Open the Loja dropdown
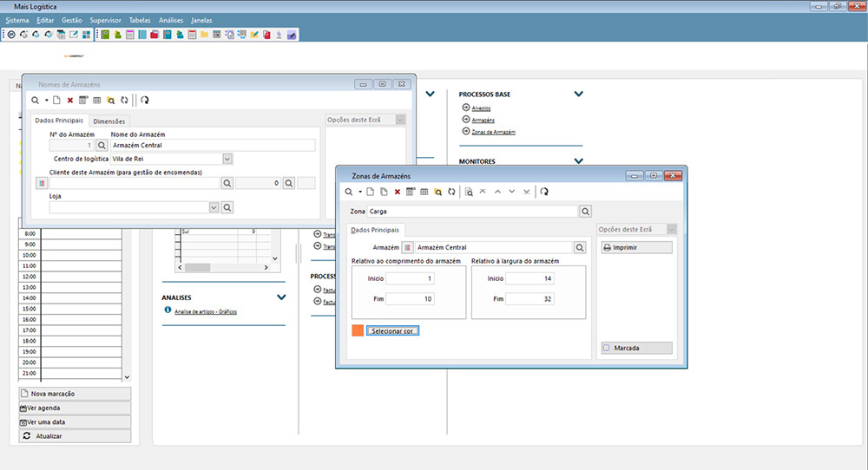868x470 pixels. [214, 207]
